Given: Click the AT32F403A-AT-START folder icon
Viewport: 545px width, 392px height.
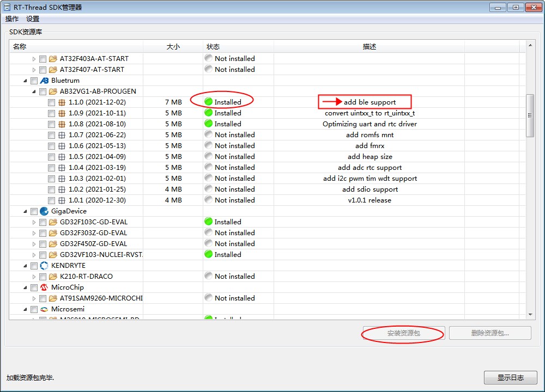Looking at the screenshot, I should (x=53, y=59).
